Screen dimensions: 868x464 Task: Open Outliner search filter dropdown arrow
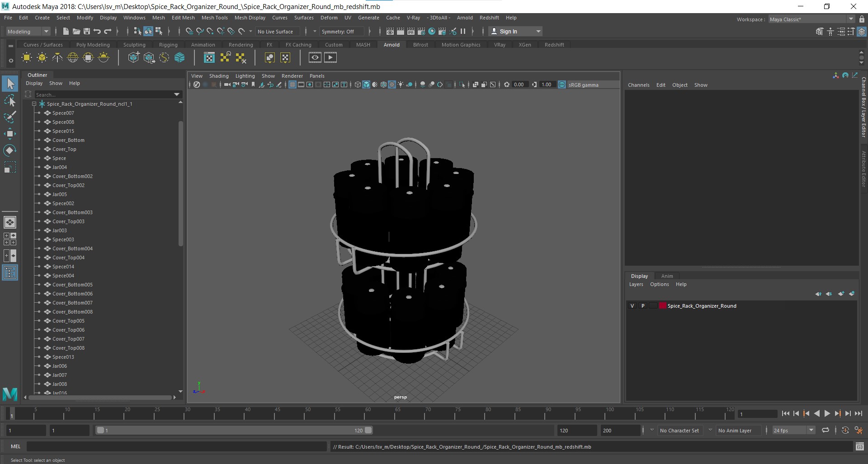coord(177,94)
